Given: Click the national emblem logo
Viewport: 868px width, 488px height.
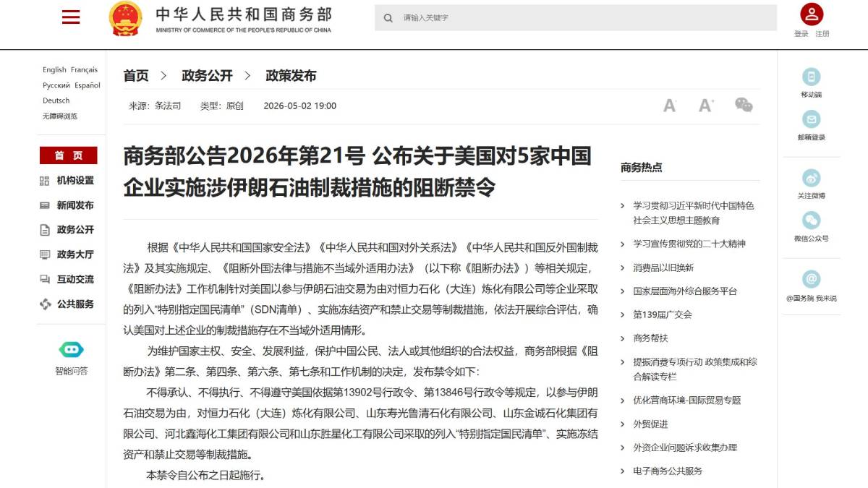Looking at the screenshot, I should (x=126, y=18).
